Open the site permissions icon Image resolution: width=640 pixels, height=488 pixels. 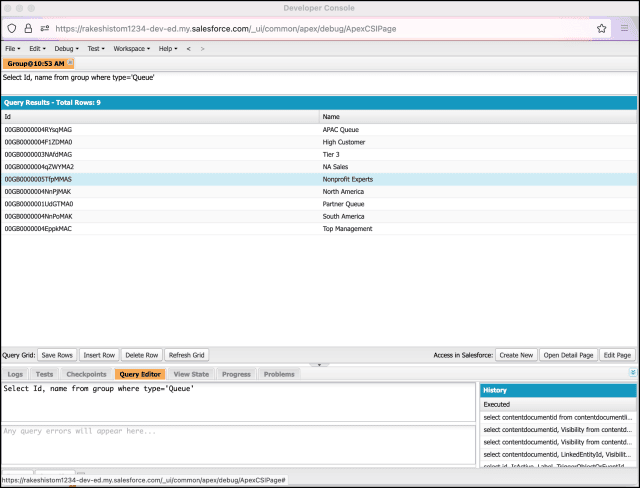(45, 28)
